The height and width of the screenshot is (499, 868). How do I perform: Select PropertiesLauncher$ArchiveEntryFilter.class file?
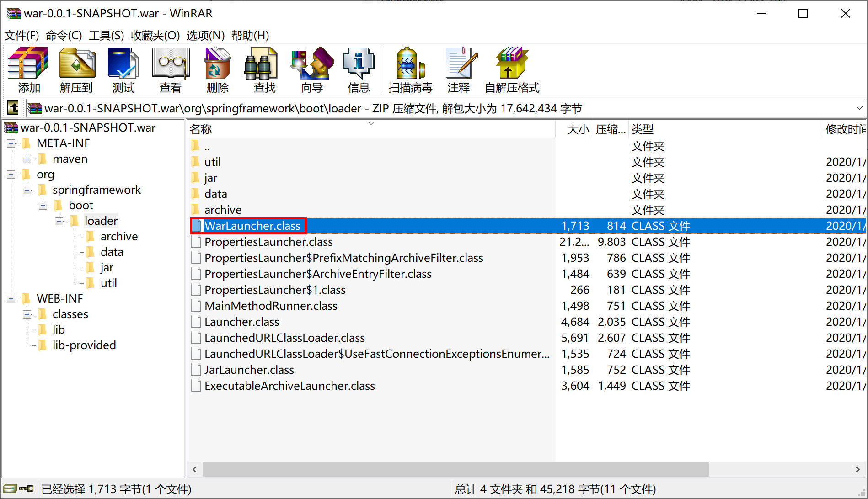pos(318,274)
